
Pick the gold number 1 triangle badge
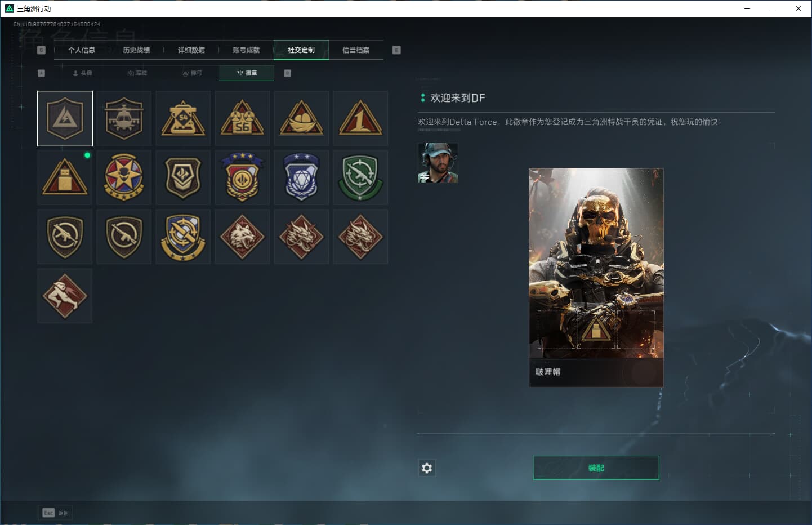pos(360,118)
